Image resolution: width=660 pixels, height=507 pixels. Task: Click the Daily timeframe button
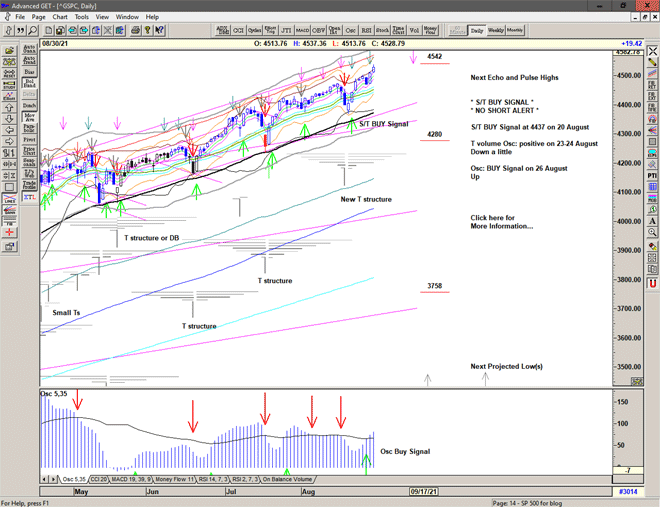pyautogui.click(x=477, y=30)
